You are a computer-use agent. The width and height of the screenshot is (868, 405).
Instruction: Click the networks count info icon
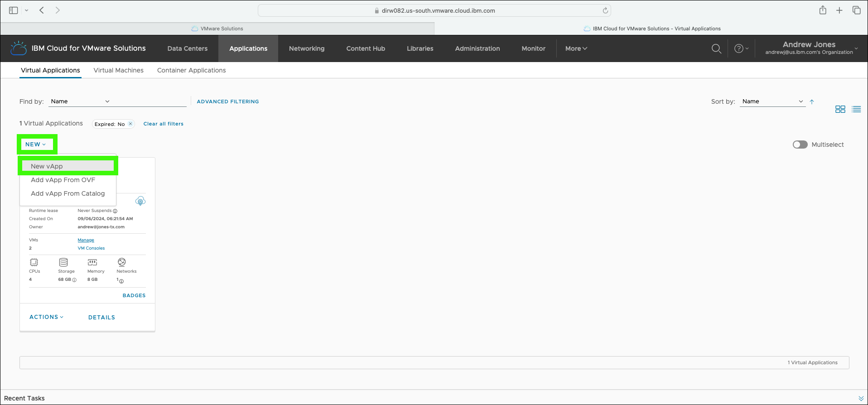coord(121,281)
